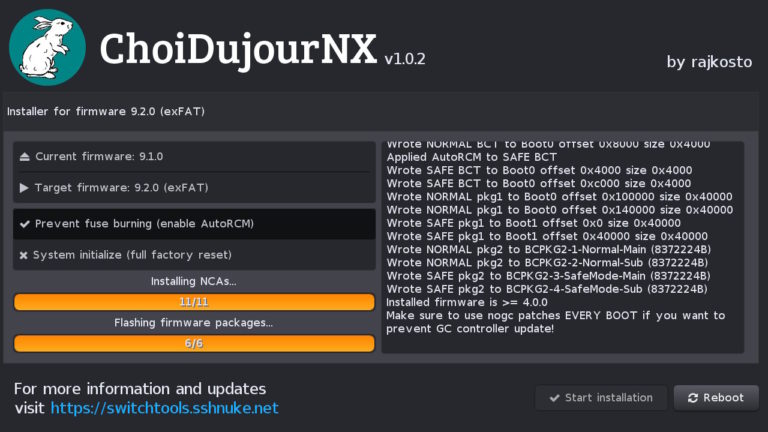Click the white rabbit logo
This screenshot has height=432, width=768.
tap(46, 45)
